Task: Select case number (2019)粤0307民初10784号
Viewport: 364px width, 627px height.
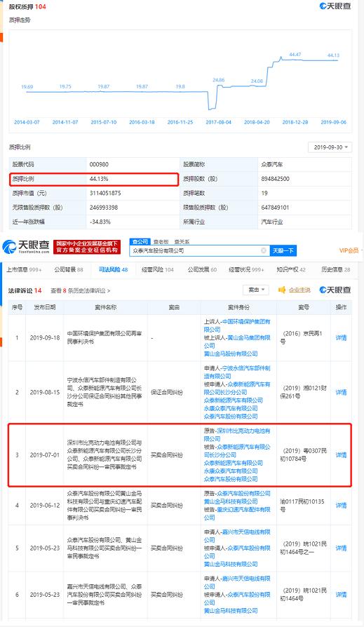Action: [304, 454]
